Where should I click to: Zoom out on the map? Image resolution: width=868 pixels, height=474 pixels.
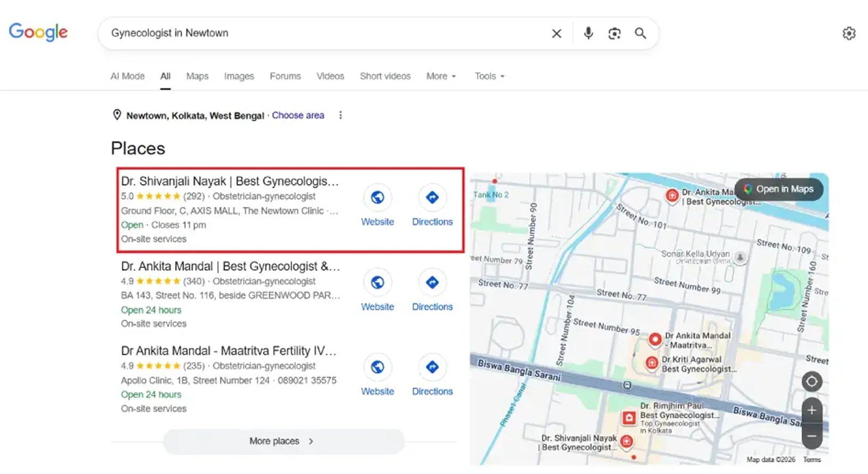[x=812, y=436]
